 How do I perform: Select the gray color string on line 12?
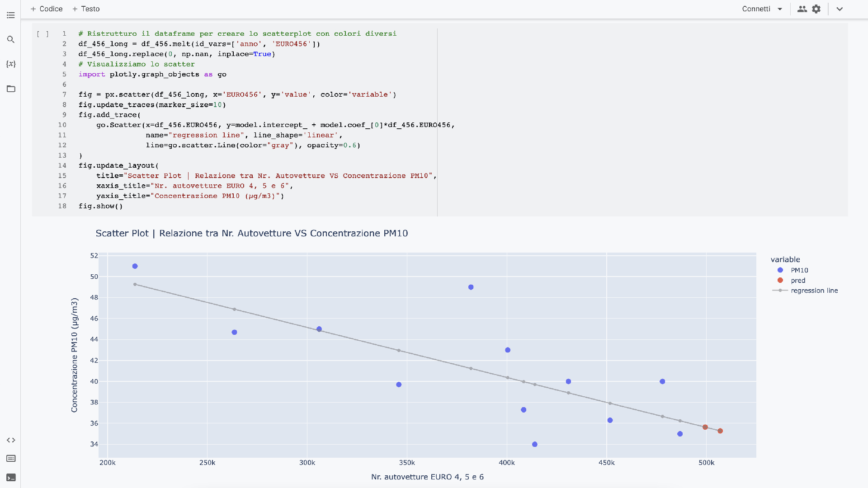point(280,145)
